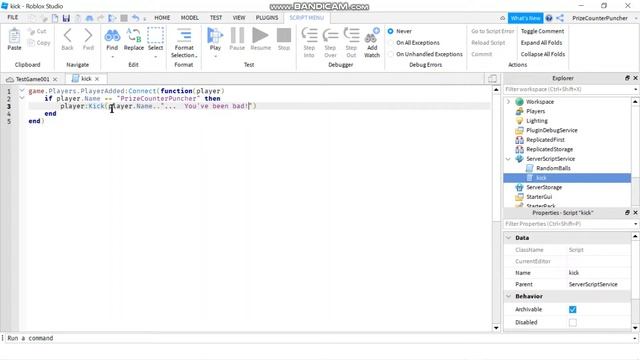Navigate Fwd with the right arrow
The height and width of the screenshot is (360, 640).
[88, 36]
